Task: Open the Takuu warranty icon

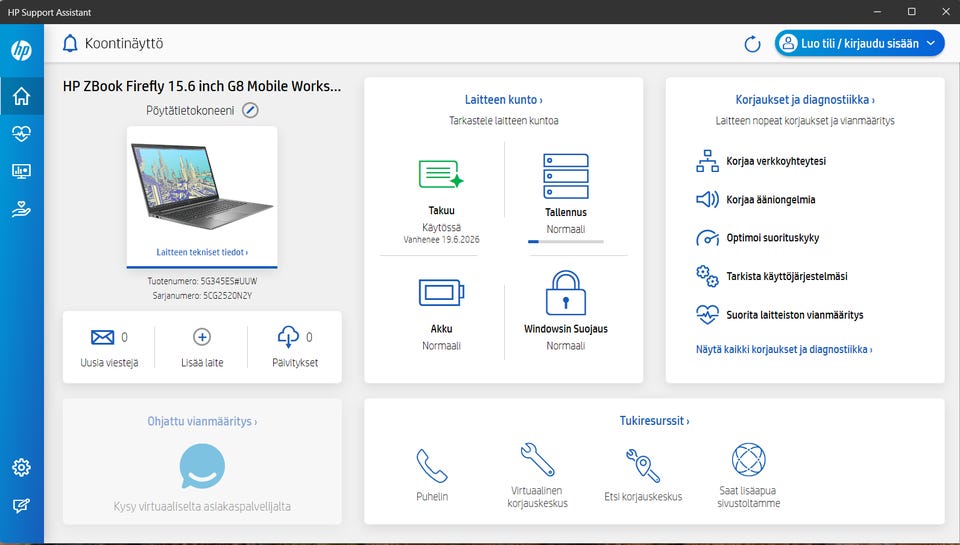Action: 441,174
